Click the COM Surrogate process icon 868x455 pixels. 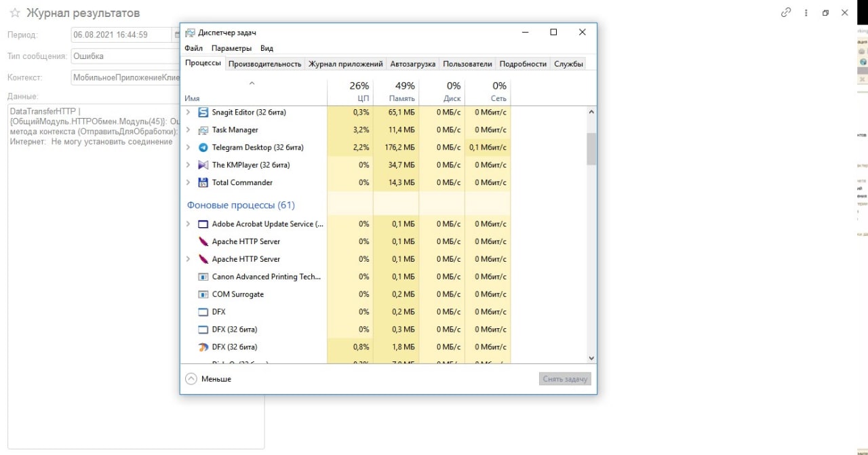(x=203, y=294)
